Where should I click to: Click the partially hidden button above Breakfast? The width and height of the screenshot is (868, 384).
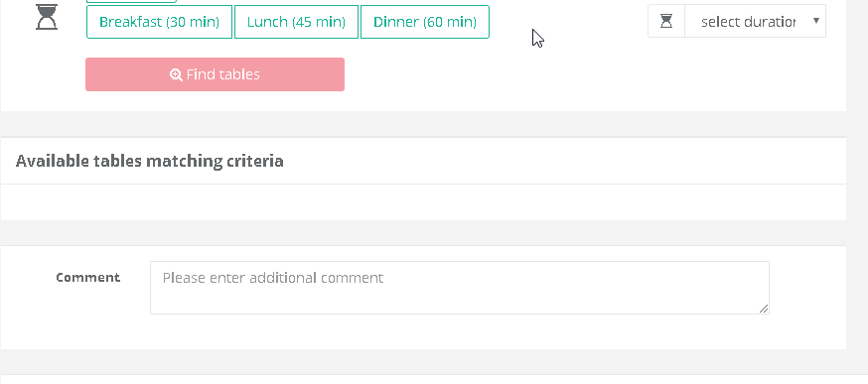pos(131,1)
